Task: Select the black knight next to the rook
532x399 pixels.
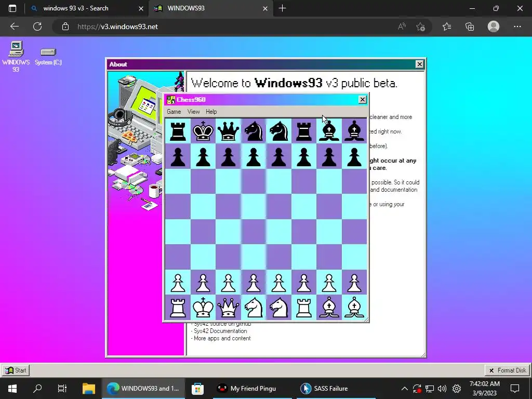Action: pyautogui.click(x=278, y=131)
